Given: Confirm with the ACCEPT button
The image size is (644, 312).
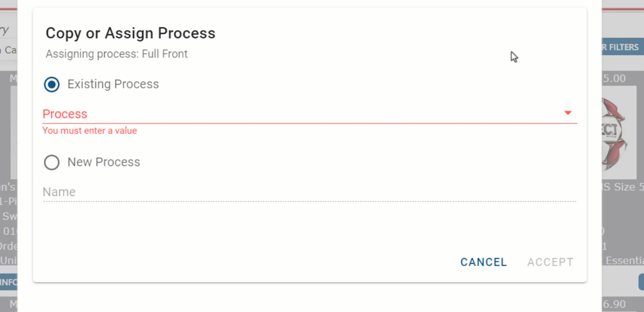Looking at the screenshot, I should pyautogui.click(x=550, y=262).
